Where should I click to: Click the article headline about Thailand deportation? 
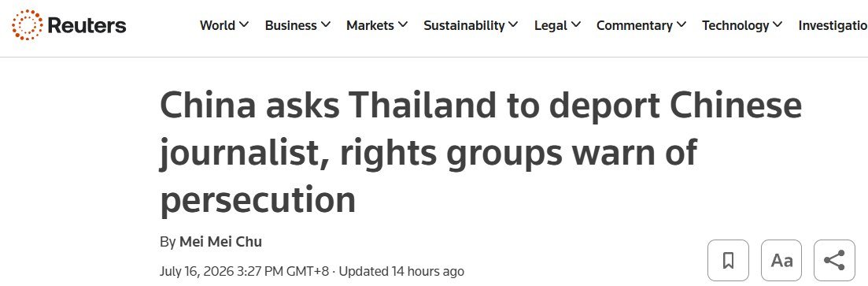click(481, 152)
